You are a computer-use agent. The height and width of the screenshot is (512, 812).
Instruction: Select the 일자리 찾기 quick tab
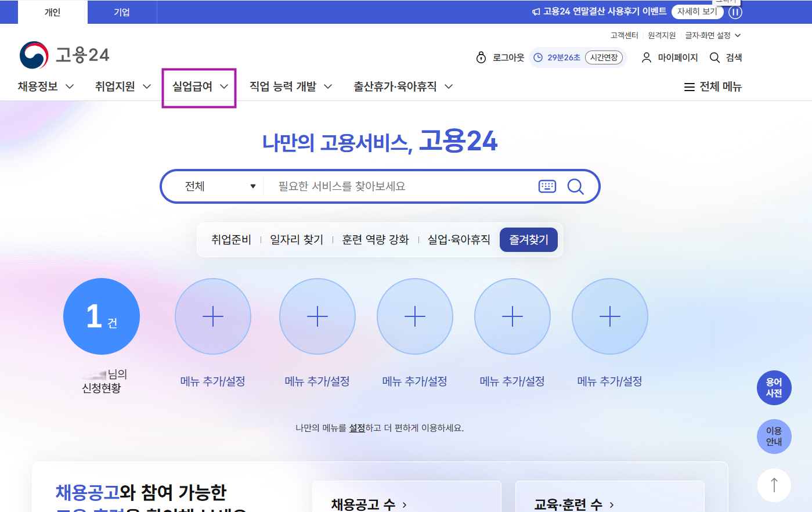tap(297, 240)
